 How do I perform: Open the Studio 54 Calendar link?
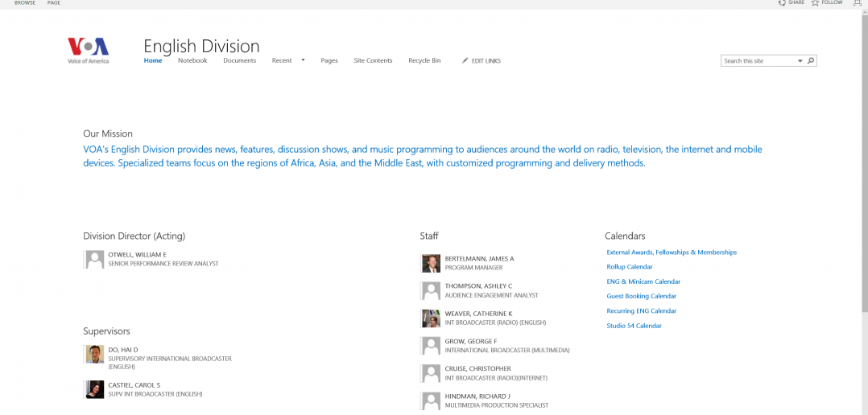(634, 326)
